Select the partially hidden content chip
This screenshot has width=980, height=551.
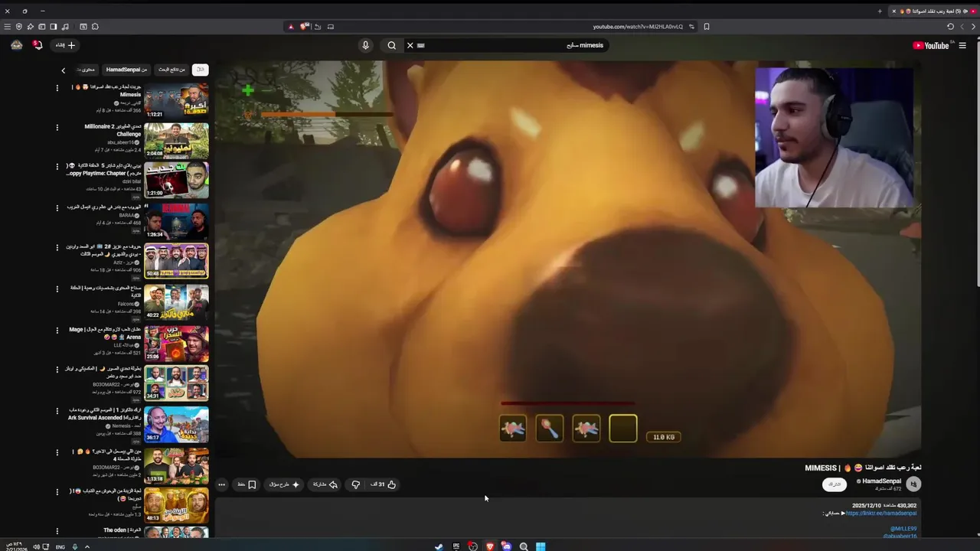(x=86, y=70)
